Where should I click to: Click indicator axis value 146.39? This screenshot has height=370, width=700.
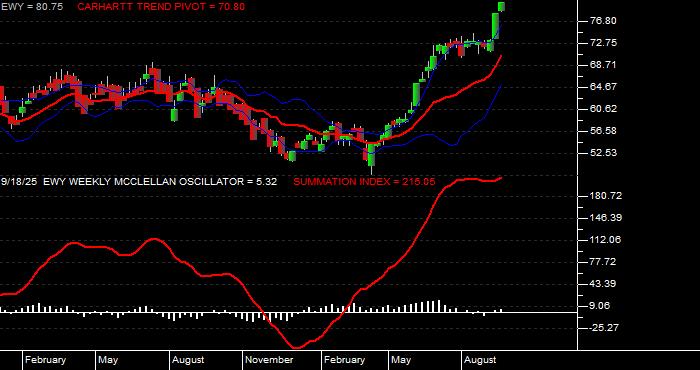pyautogui.click(x=606, y=218)
